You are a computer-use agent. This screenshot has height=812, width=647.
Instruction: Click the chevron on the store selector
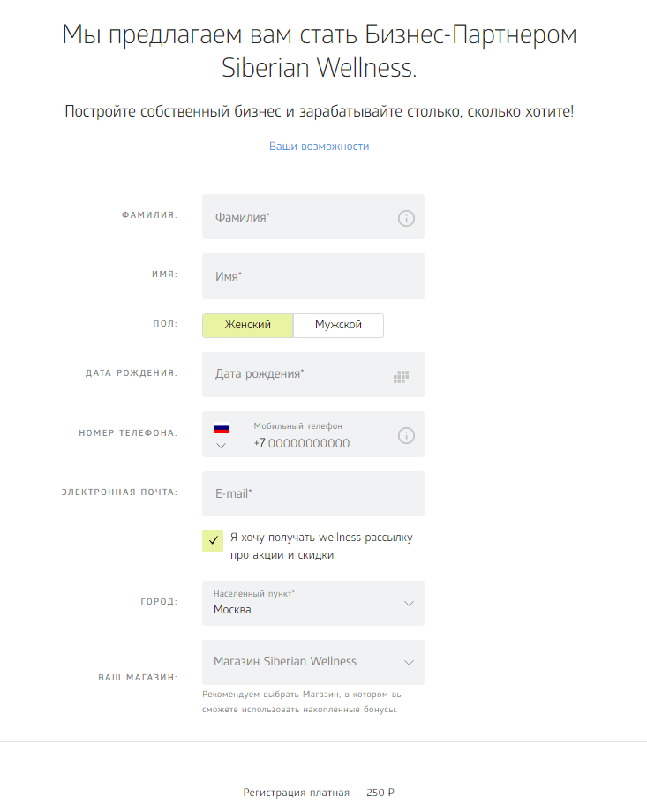pos(408,662)
